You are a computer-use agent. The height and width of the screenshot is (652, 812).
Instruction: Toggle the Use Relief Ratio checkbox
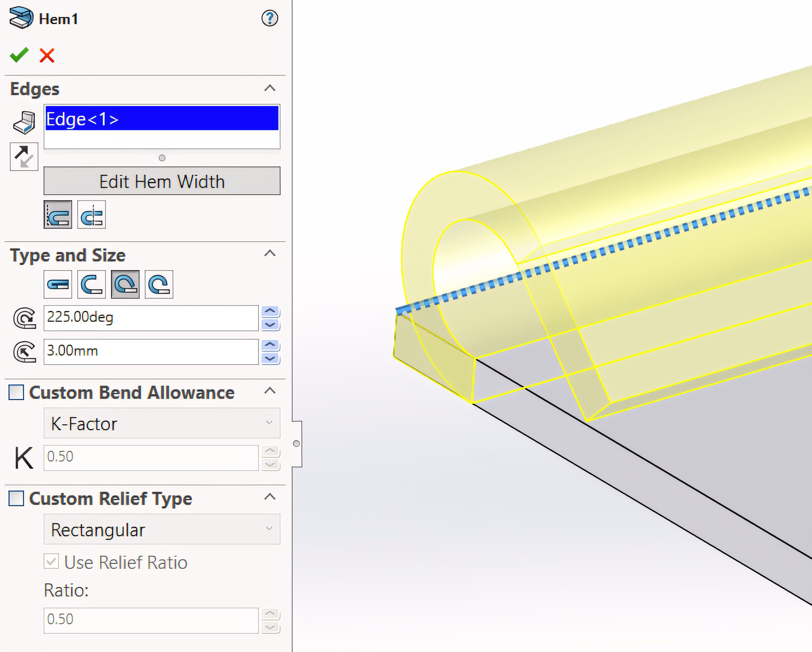(x=51, y=561)
